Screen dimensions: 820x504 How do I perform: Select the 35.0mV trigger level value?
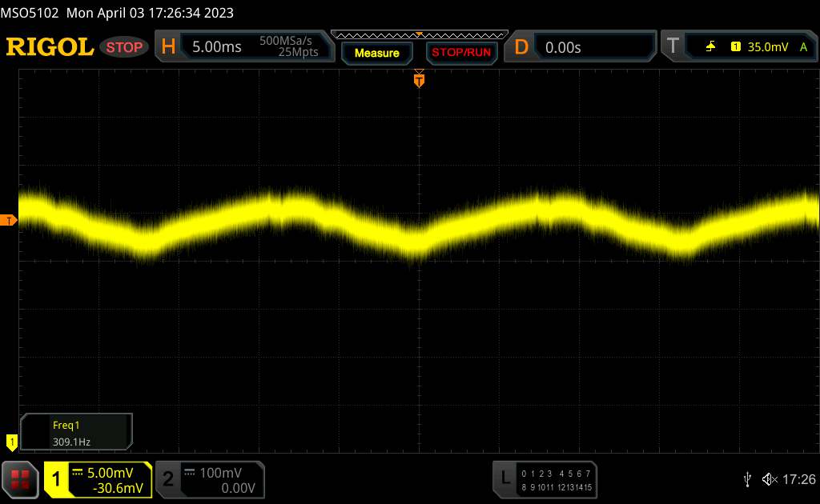[768, 47]
